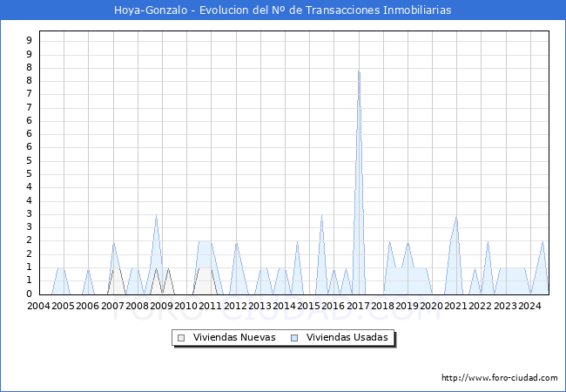This screenshot has height=392, width=566.
Task: Select the 2018 x-axis label
Action: 382,306
